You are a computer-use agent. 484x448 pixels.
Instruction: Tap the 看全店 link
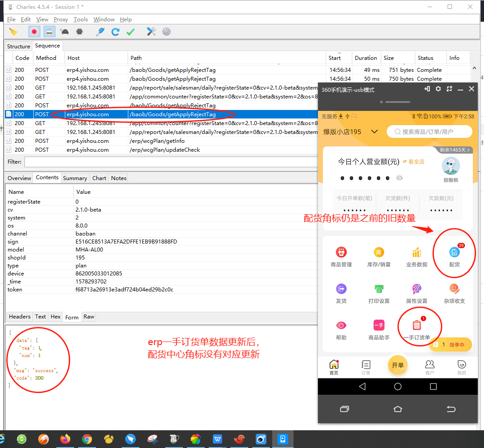pyautogui.click(x=414, y=161)
